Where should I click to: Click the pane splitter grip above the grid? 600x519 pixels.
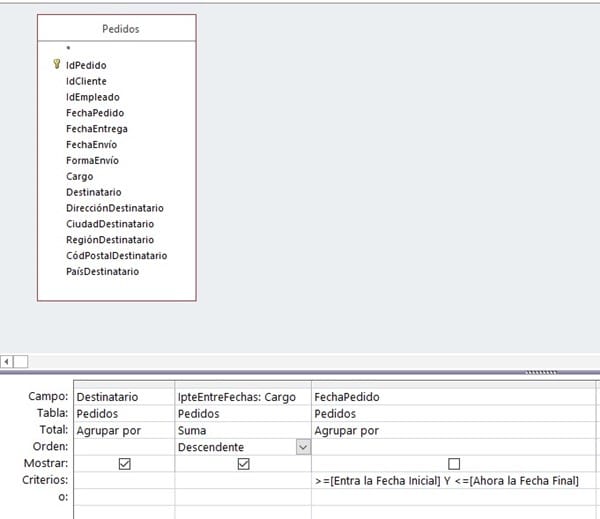(x=540, y=370)
